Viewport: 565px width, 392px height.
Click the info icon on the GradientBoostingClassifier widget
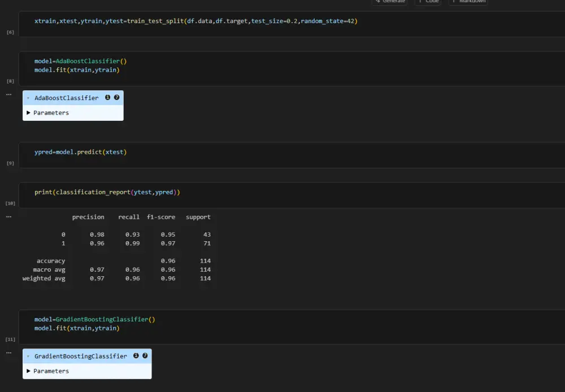(136, 356)
